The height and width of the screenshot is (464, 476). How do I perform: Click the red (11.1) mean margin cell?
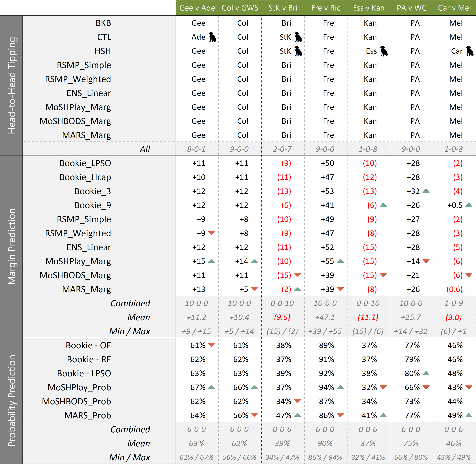[x=368, y=317]
